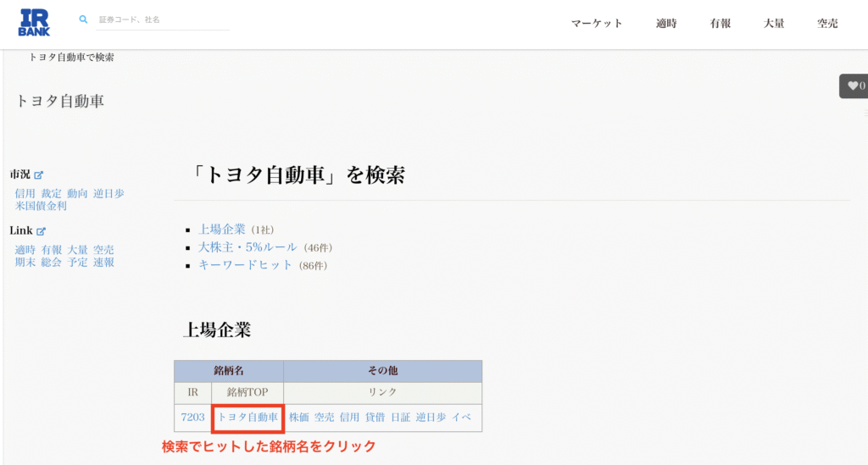Open 速報 under the sidebar Link section
The width and height of the screenshot is (868, 465).
click(103, 263)
